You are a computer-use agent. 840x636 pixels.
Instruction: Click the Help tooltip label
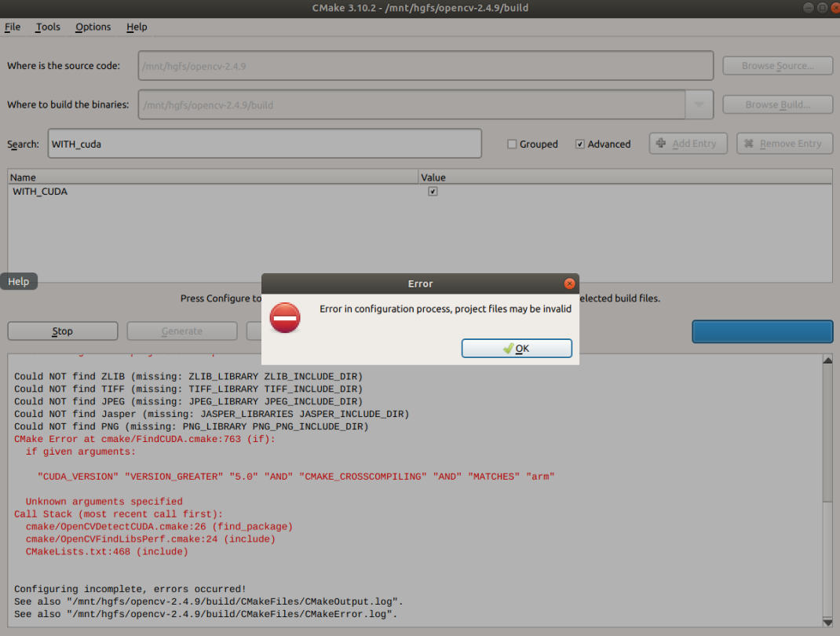[18, 281]
